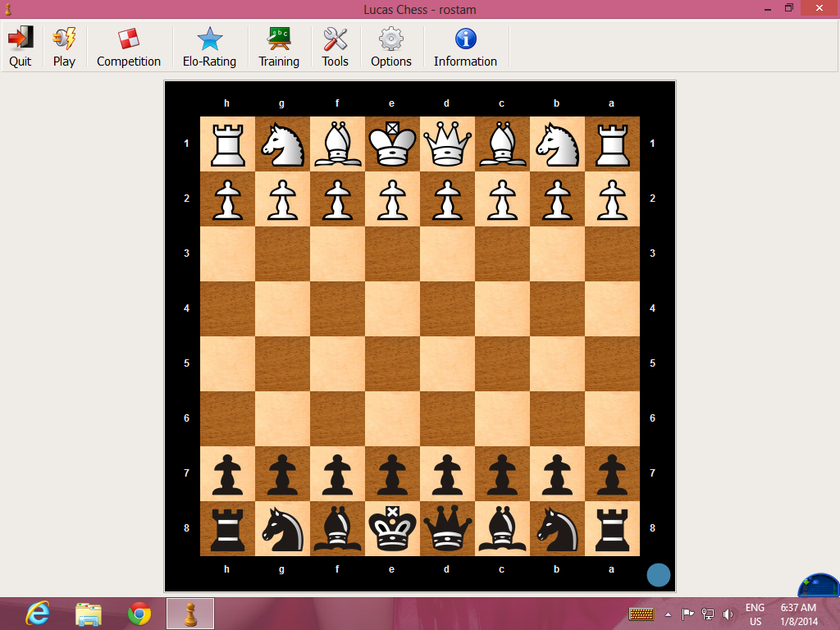Open File Explorer from the taskbar
Screen dimensions: 840x630
click(x=89, y=614)
